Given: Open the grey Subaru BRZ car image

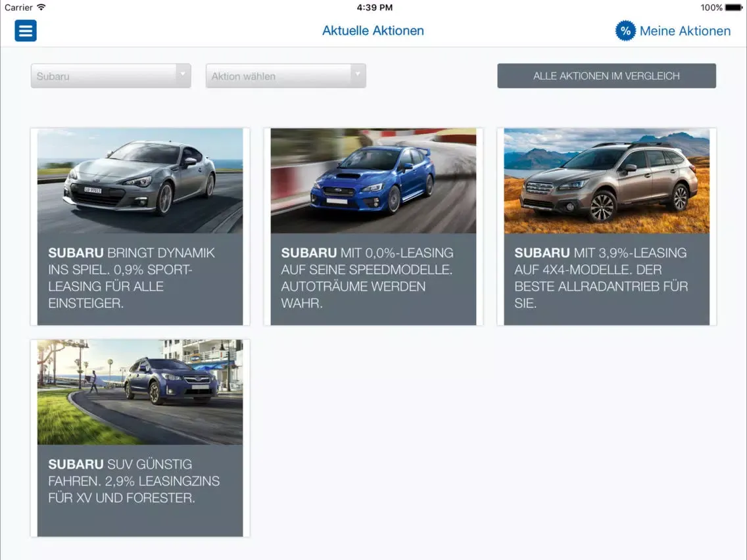Looking at the screenshot, I should [x=140, y=181].
